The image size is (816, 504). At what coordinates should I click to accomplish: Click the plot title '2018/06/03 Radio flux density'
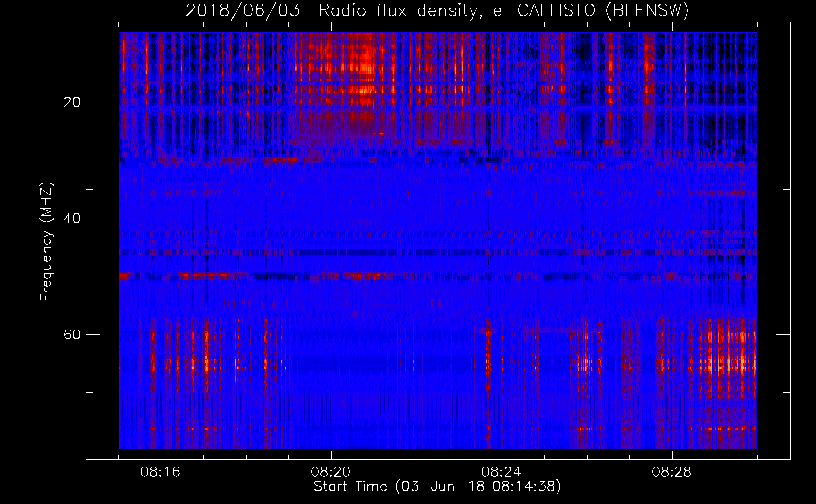(437, 10)
